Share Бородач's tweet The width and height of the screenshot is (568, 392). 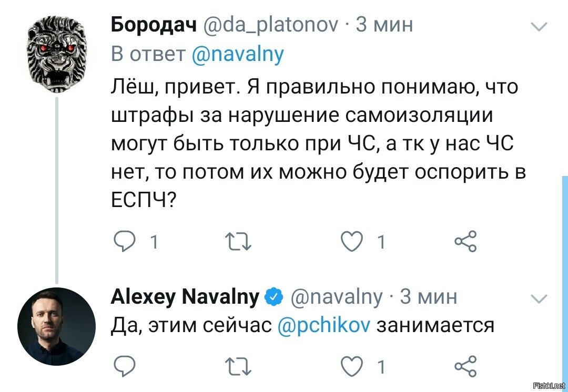pos(466,241)
